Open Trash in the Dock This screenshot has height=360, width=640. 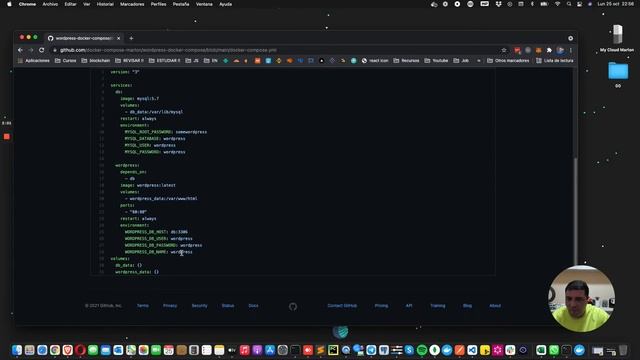623,350
